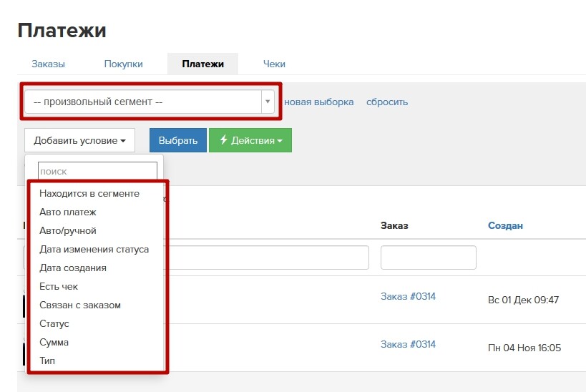
Task: Click the сбросить link
Action: click(387, 102)
